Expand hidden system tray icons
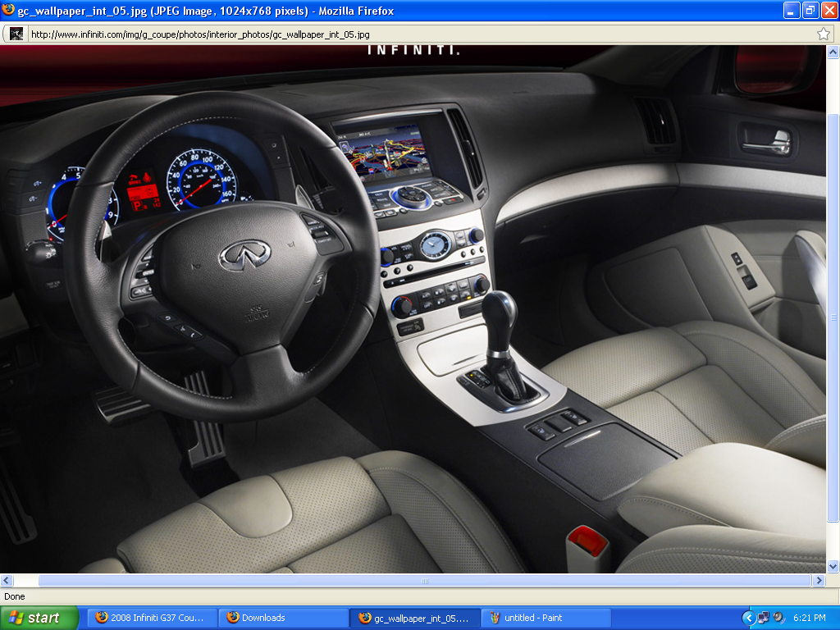 (x=748, y=618)
